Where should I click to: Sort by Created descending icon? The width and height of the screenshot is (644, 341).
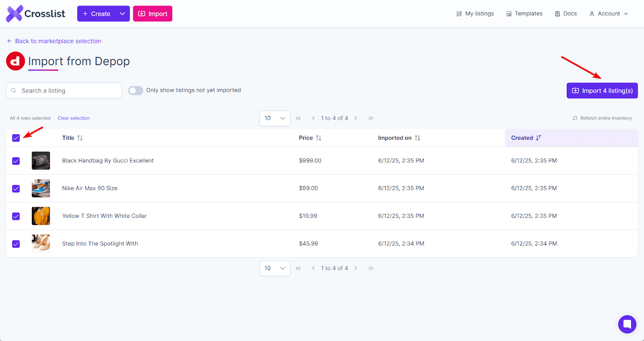click(539, 138)
